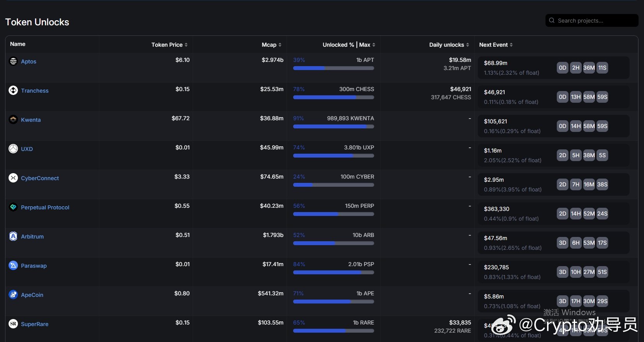Click the Aptos $6.10 token price
644x342 pixels.
(x=182, y=60)
